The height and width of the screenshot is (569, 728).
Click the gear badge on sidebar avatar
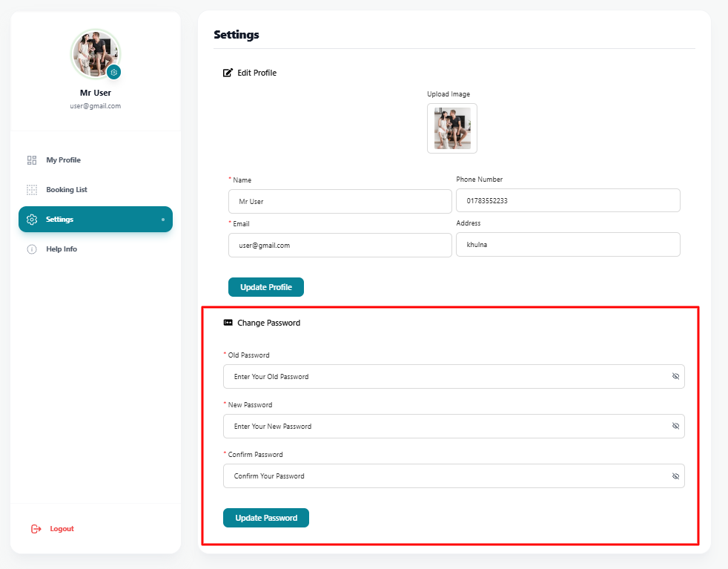tap(113, 72)
